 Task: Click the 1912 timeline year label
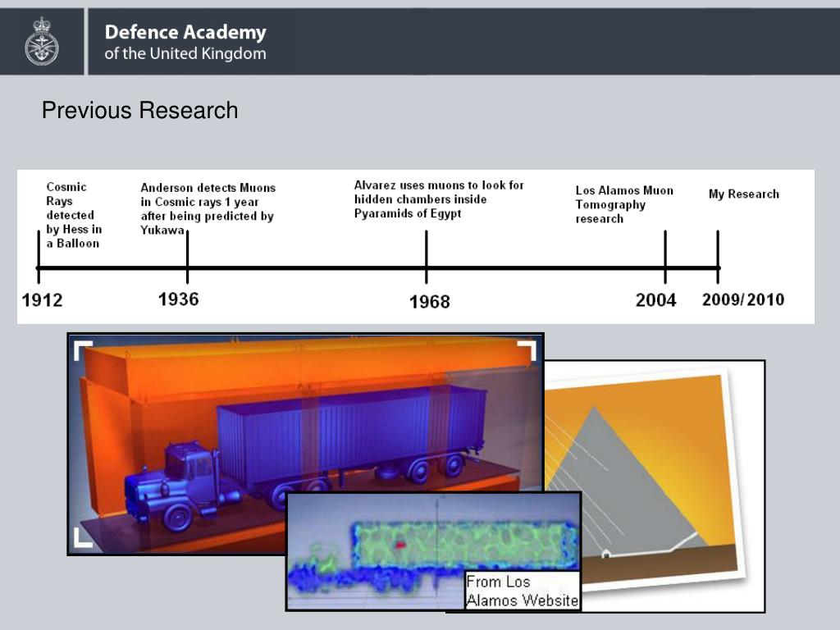42,300
